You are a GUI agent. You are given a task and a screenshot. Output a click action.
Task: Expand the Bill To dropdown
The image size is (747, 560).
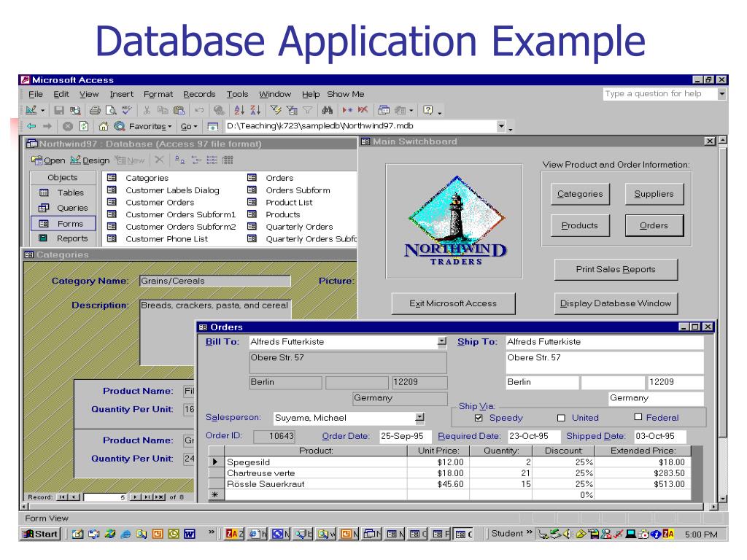[x=441, y=341]
